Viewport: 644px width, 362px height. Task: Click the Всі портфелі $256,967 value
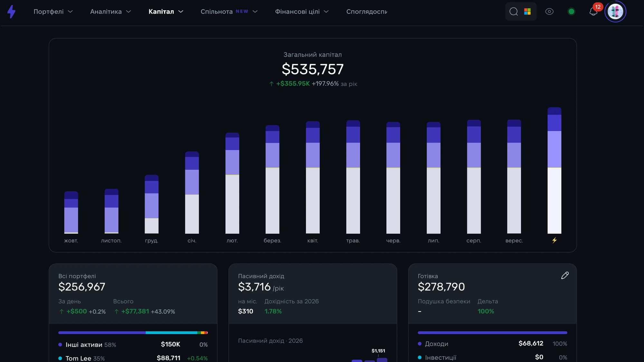pyautogui.click(x=82, y=287)
